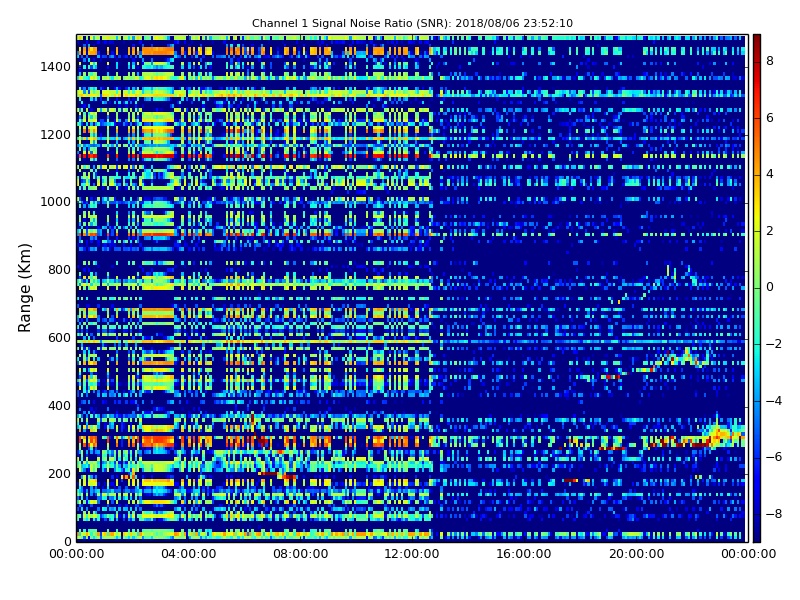Click the 20:00:00 time axis label
Image resolution: width=800 pixels, height=600 pixels.
[636, 554]
